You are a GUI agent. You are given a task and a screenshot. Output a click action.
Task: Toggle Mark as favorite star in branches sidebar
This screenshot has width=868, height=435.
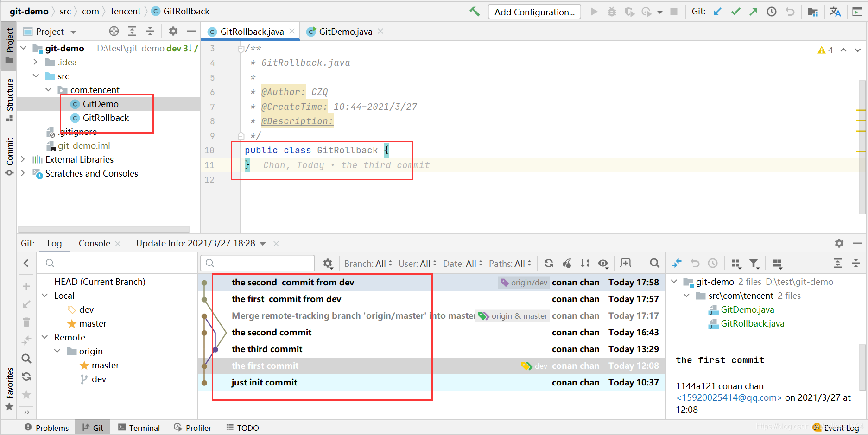[26, 395]
